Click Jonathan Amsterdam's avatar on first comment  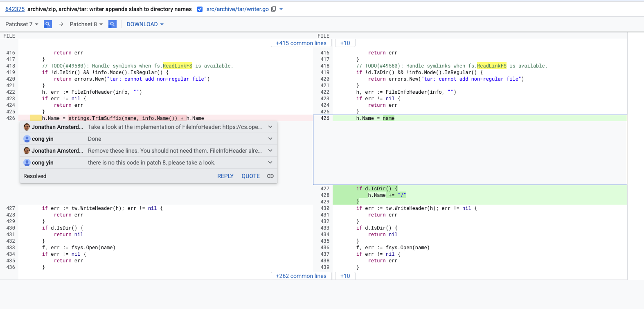[x=27, y=127]
